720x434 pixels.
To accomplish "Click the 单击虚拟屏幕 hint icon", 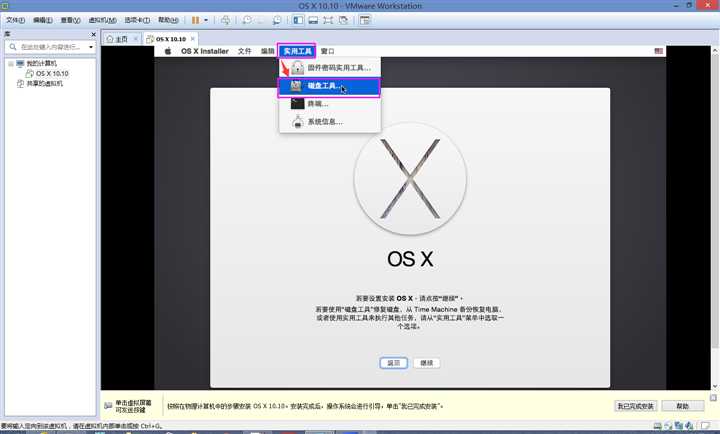I will point(108,406).
